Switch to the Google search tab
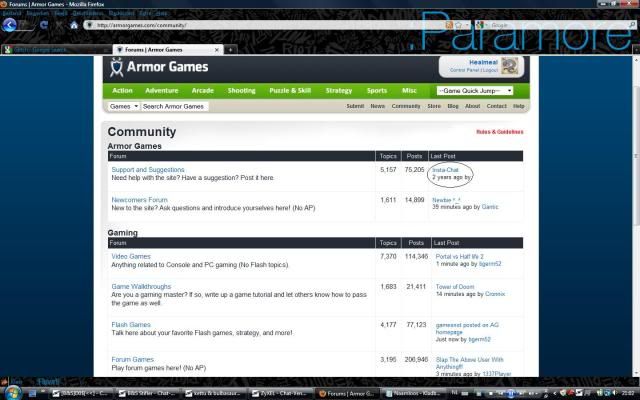 click(56, 50)
